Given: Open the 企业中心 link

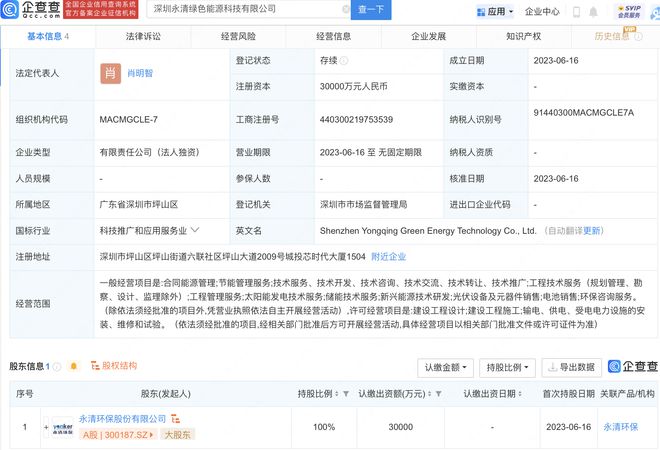Looking at the screenshot, I should (x=542, y=12).
